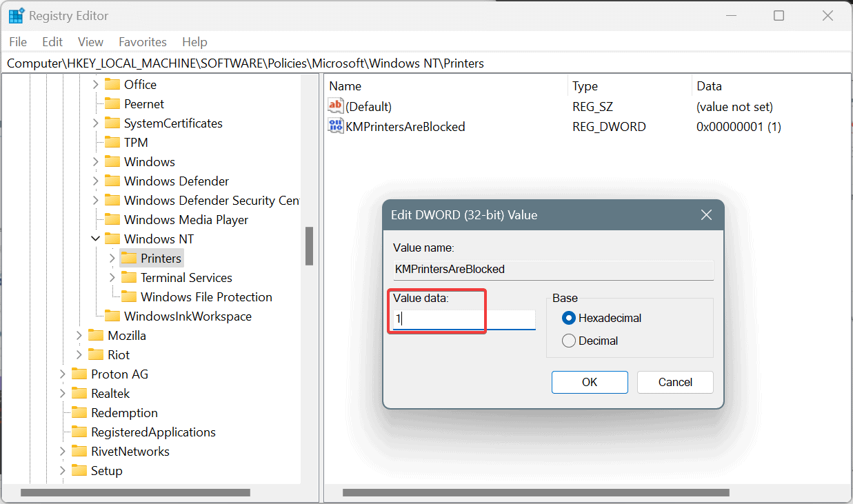Screen dimensions: 853x504
Task: Select the Decimal base option
Action: (569, 341)
